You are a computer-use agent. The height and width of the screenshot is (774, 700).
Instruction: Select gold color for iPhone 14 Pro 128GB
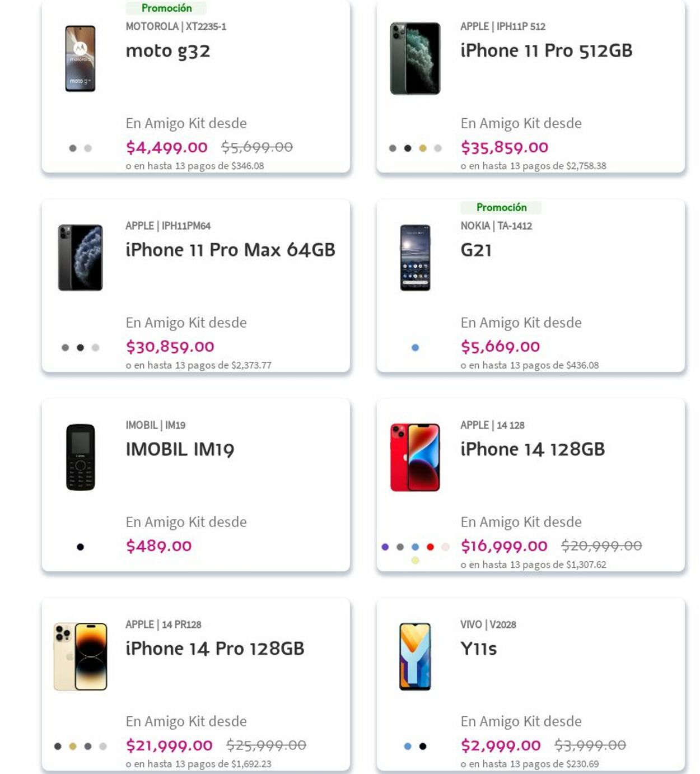(73, 746)
